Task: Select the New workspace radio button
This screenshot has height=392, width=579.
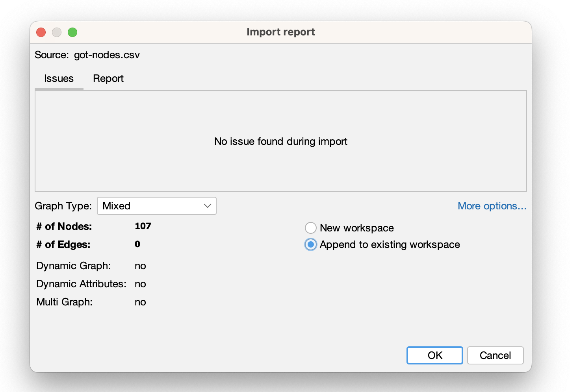Action: tap(311, 228)
